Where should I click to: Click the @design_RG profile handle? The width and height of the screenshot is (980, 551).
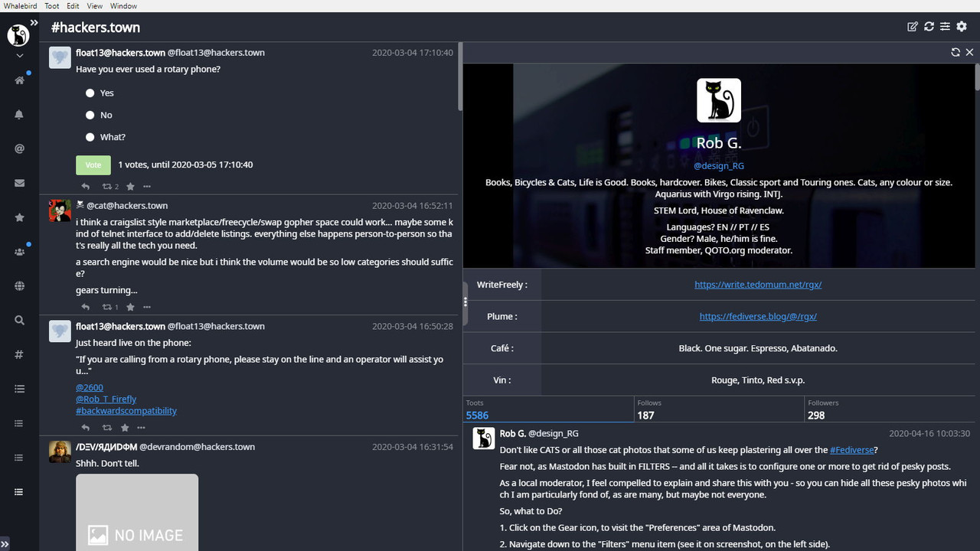coord(719,165)
